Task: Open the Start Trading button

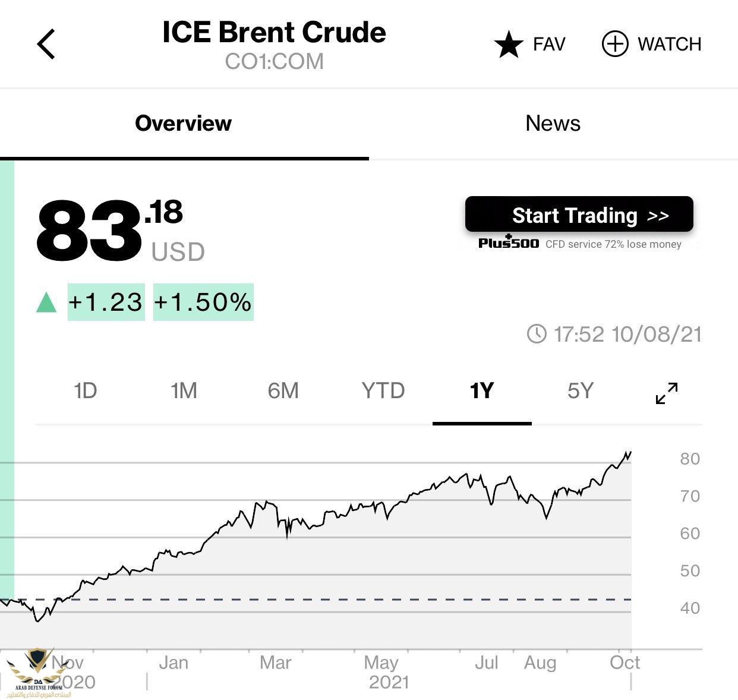Action: coord(579,214)
